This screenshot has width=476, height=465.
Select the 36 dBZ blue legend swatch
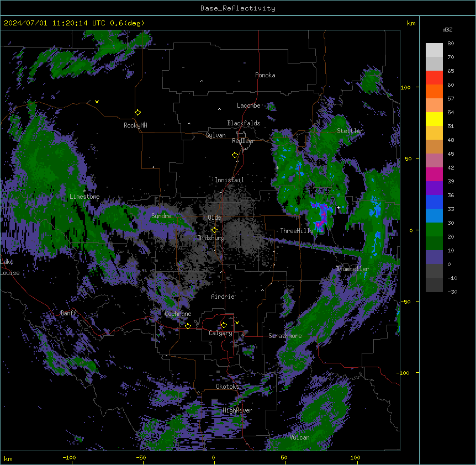[x=434, y=202]
